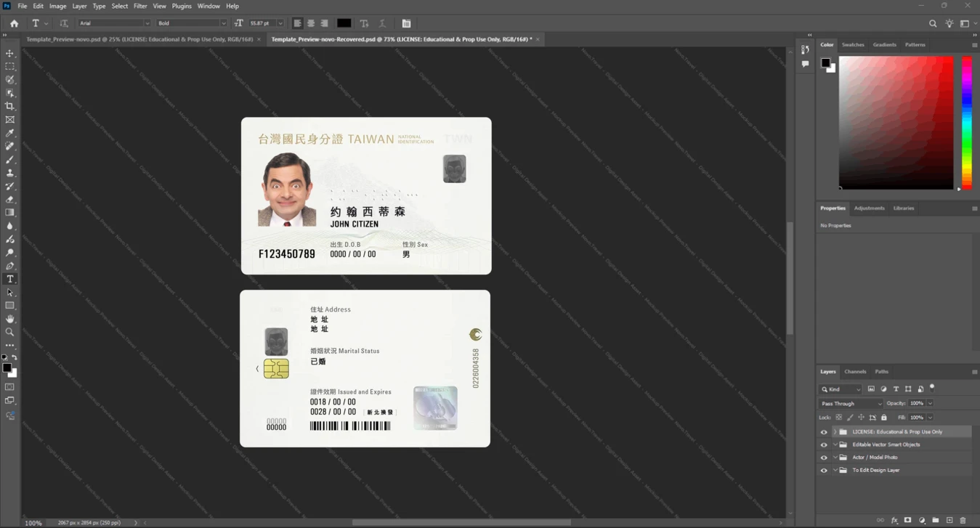Select the Crop tool

pos(10,106)
